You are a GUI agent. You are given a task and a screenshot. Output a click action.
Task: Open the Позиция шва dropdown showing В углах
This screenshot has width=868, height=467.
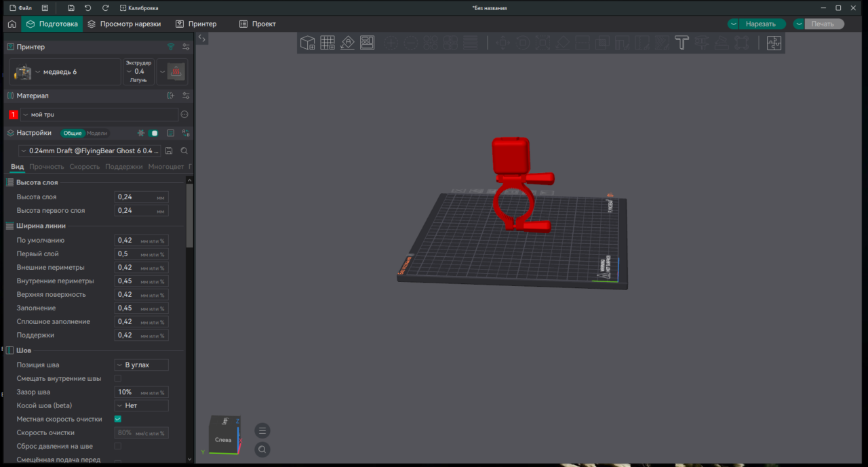[x=141, y=365]
